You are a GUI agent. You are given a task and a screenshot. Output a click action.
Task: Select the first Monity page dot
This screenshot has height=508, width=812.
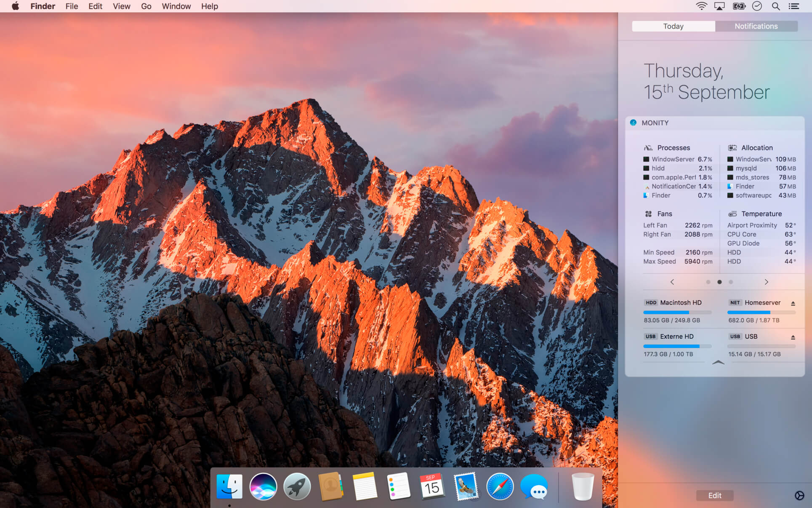tap(708, 282)
